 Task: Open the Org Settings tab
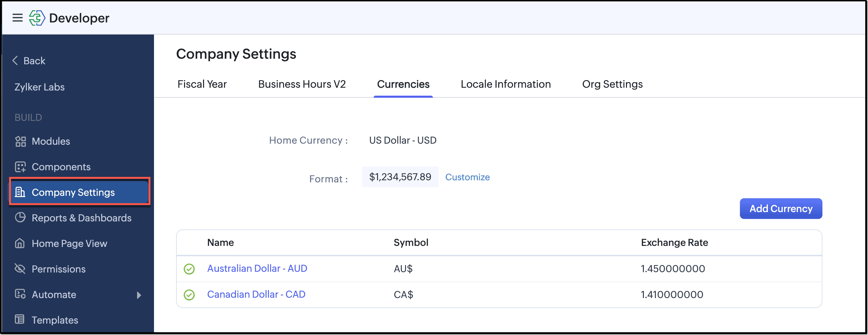tap(613, 84)
